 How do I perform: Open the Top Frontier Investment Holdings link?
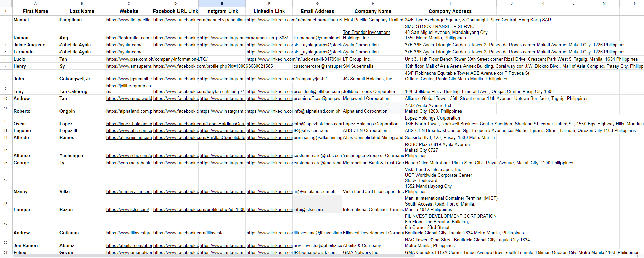coord(366,35)
